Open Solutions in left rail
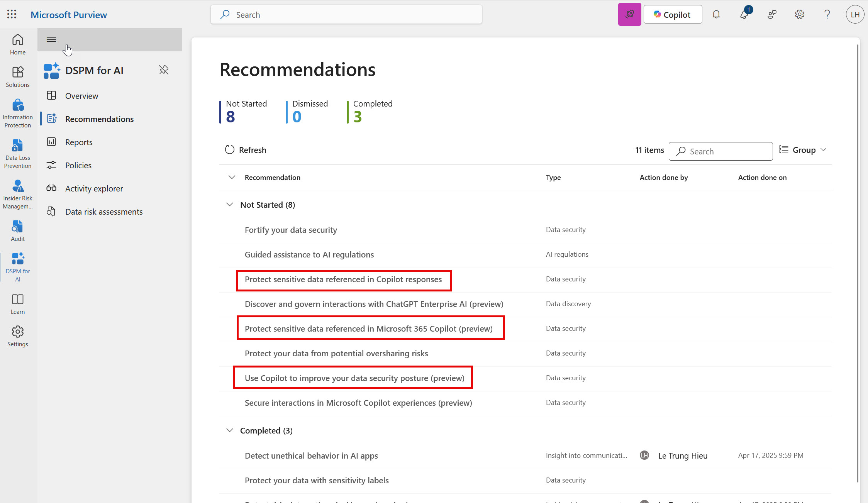868x503 pixels. pos(18,77)
